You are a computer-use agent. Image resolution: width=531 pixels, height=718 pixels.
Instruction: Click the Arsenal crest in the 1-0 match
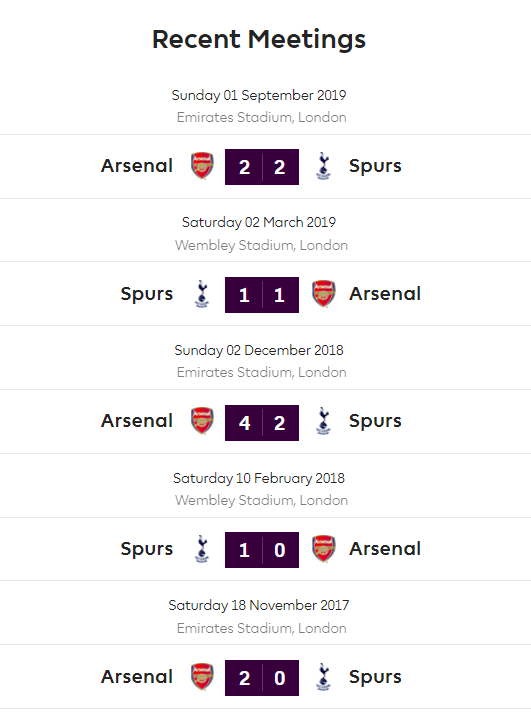tap(324, 549)
